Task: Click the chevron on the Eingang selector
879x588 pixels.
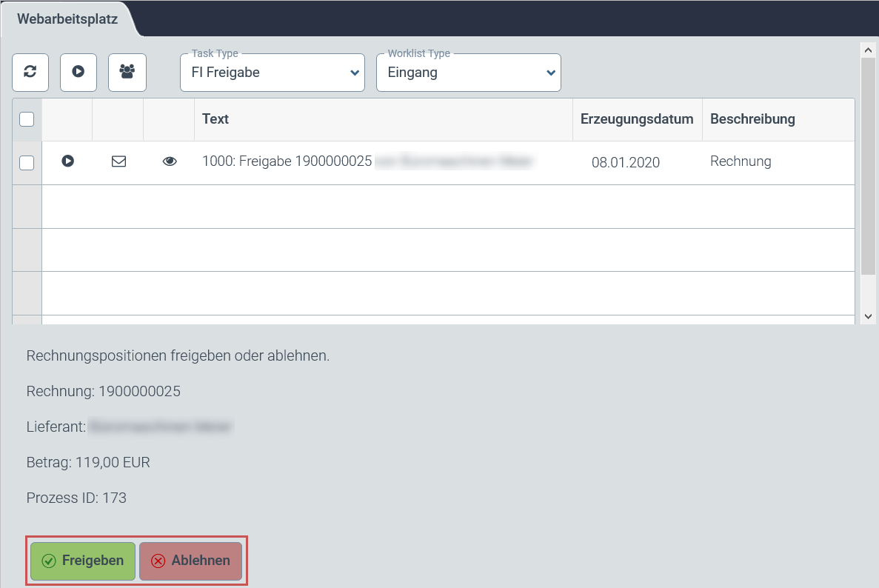Action: coord(550,74)
